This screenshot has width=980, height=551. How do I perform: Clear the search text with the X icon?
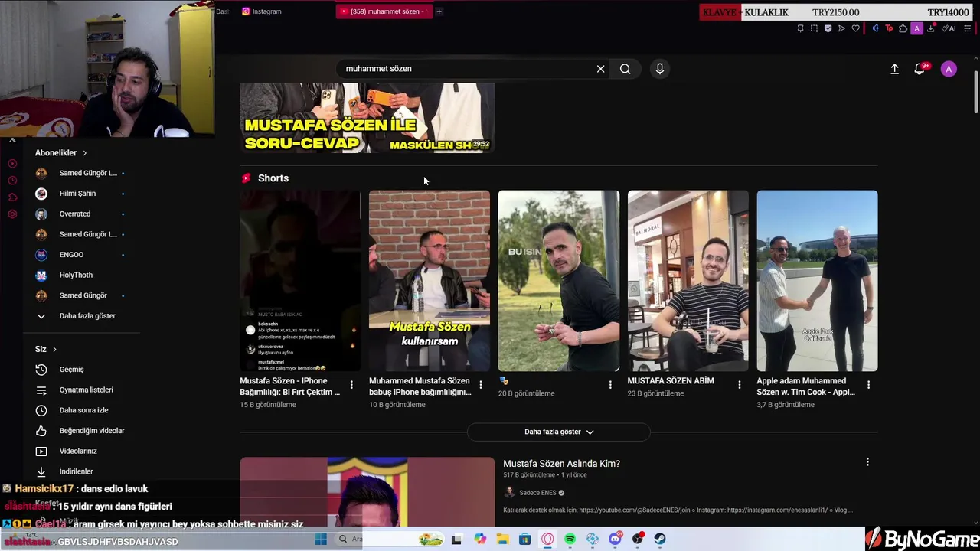[601, 69]
